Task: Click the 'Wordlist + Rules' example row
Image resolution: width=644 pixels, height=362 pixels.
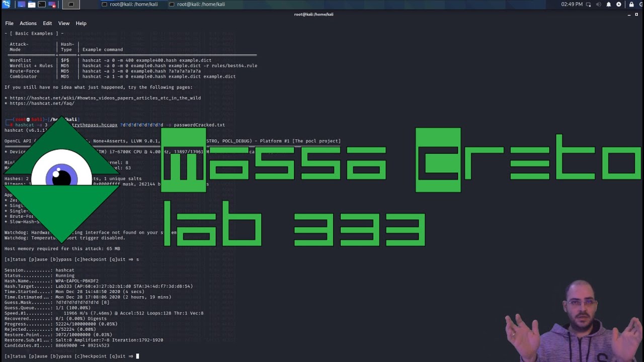Action: click(133, 66)
